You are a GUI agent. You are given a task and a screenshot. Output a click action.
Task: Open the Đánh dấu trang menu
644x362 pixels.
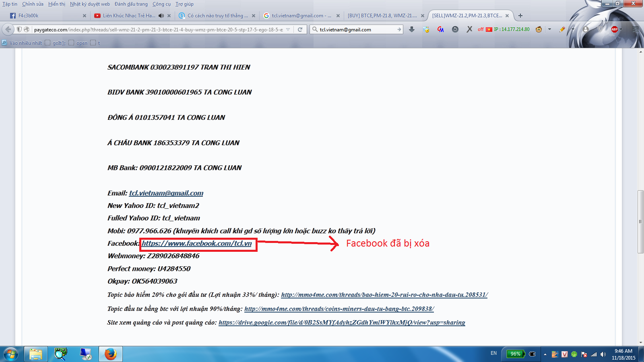pos(131,4)
